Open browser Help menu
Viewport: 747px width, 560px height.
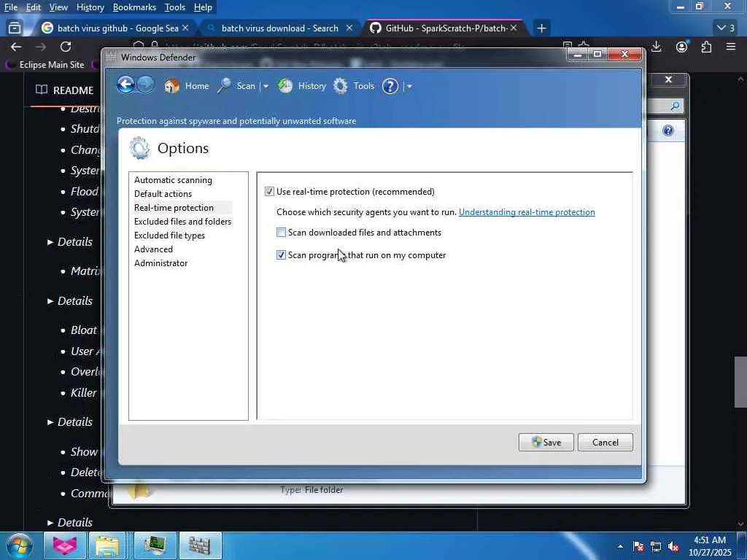click(203, 7)
